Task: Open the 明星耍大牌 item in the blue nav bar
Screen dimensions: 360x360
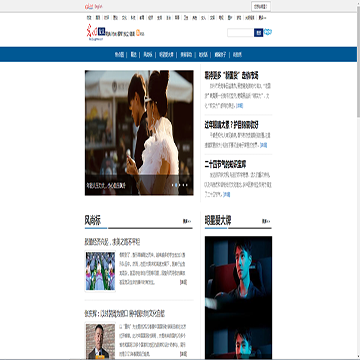Action: point(166,55)
